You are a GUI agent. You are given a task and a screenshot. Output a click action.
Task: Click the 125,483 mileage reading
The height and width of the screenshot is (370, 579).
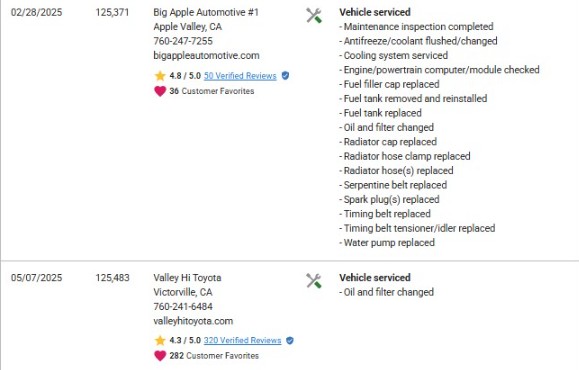tap(113, 278)
